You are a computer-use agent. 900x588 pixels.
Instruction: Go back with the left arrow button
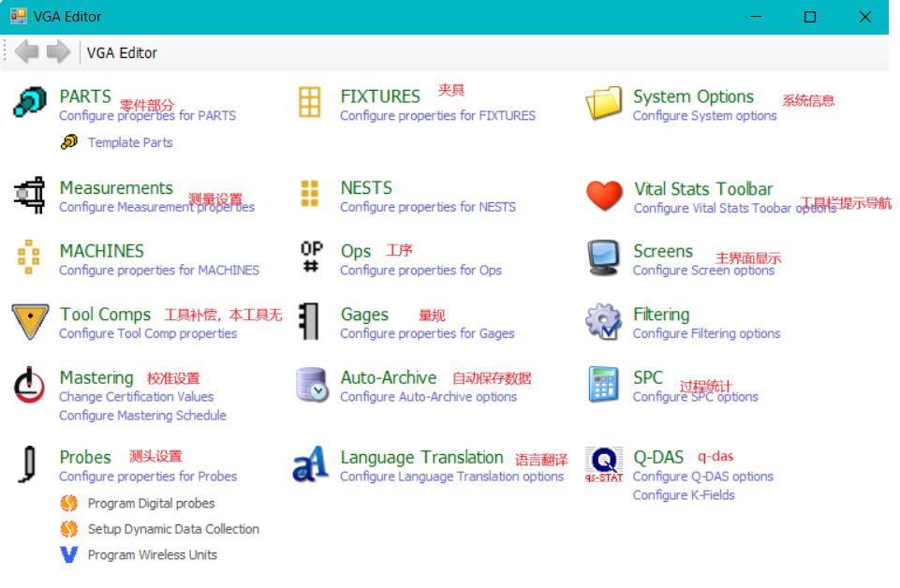(26, 52)
